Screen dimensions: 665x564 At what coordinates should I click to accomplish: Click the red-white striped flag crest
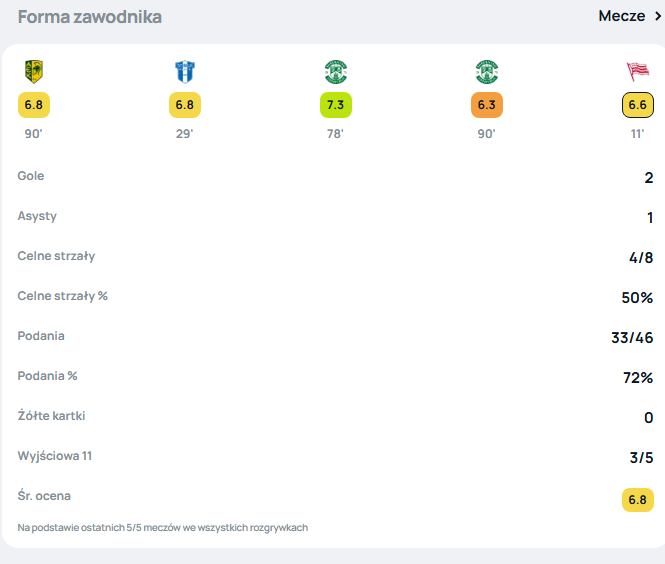(638, 71)
